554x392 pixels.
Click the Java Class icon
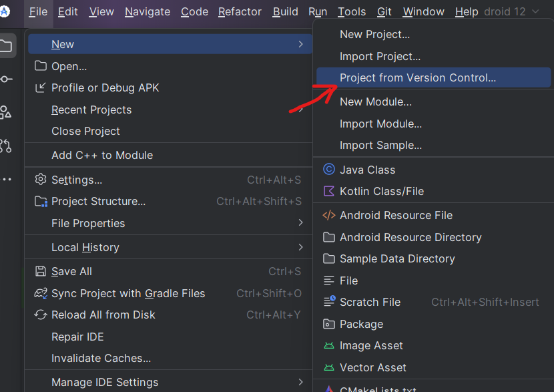[x=329, y=170]
